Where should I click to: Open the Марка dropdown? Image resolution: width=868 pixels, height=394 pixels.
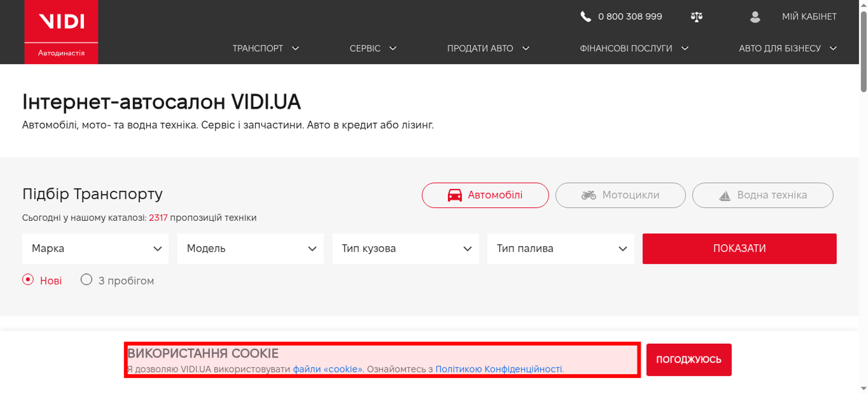tap(95, 249)
